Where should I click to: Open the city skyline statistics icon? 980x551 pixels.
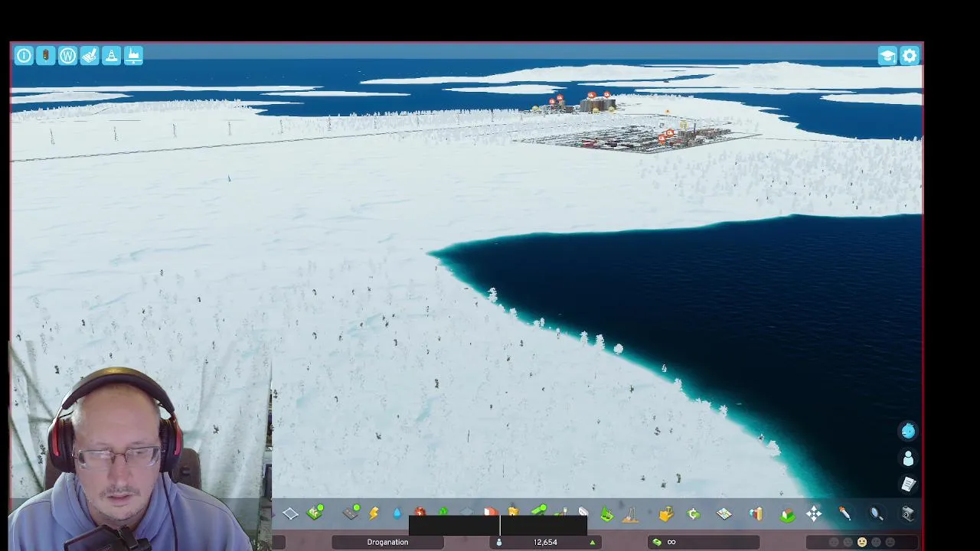click(133, 55)
